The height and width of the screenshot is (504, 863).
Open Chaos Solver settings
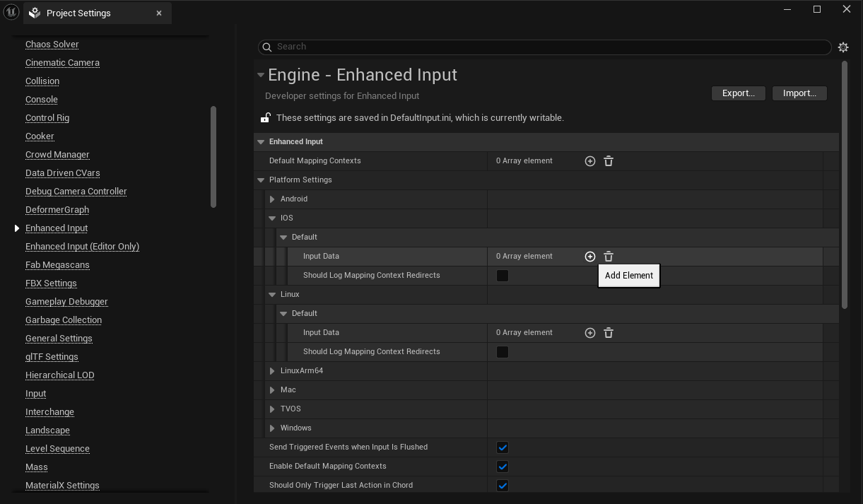coord(52,44)
